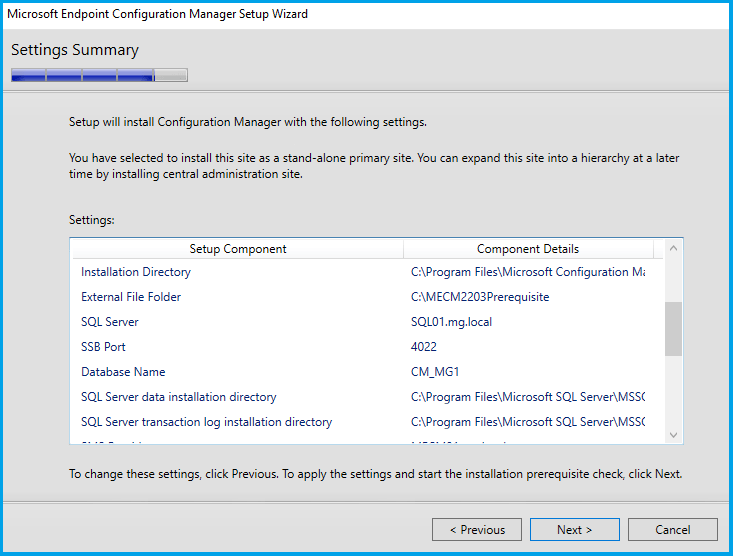The width and height of the screenshot is (733, 556).
Task: Select SQL Server transaction log installation directory
Action: tap(206, 422)
